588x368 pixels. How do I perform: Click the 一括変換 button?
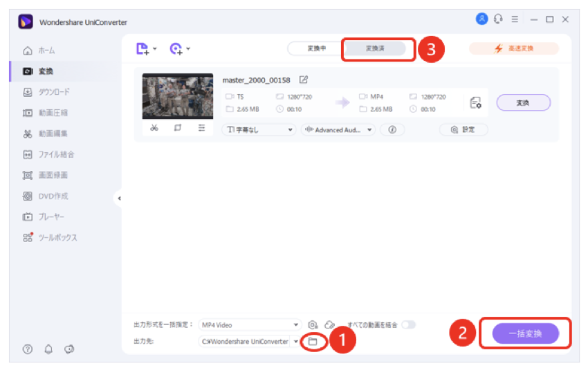click(x=525, y=333)
